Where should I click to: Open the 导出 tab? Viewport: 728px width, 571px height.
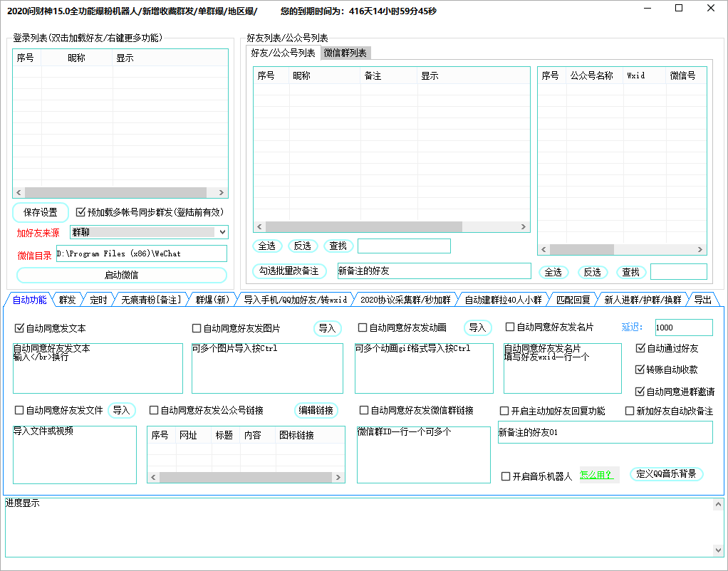pyautogui.click(x=702, y=300)
